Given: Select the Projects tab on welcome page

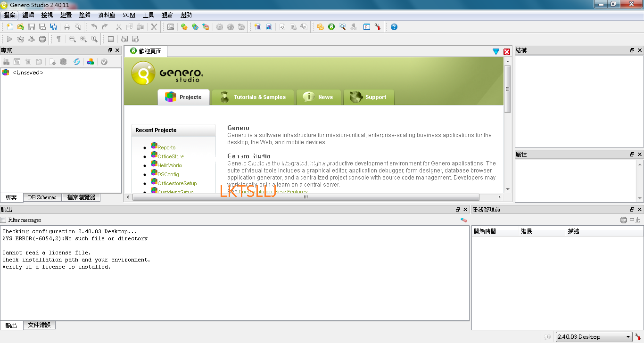Looking at the screenshot, I should click(183, 97).
